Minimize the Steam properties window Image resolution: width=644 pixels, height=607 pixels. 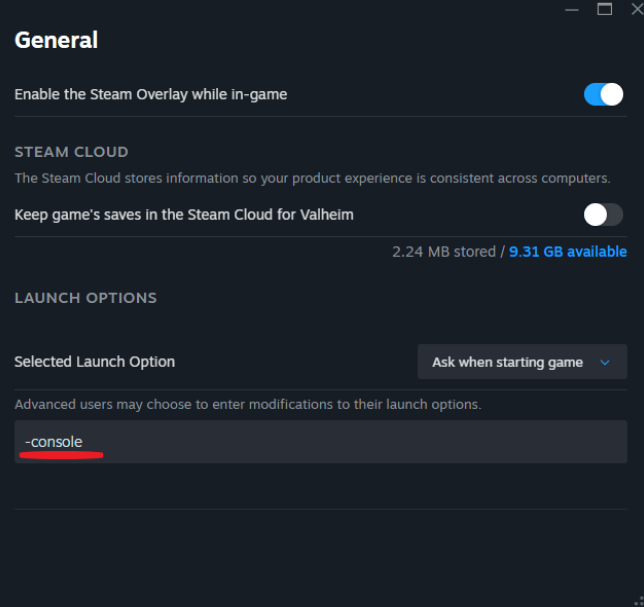pos(571,9)
